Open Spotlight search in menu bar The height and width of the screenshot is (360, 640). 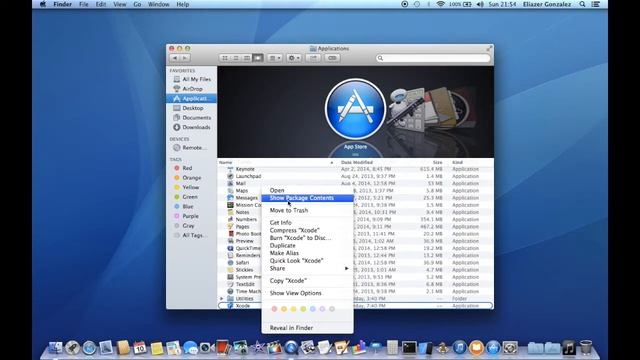582,4
